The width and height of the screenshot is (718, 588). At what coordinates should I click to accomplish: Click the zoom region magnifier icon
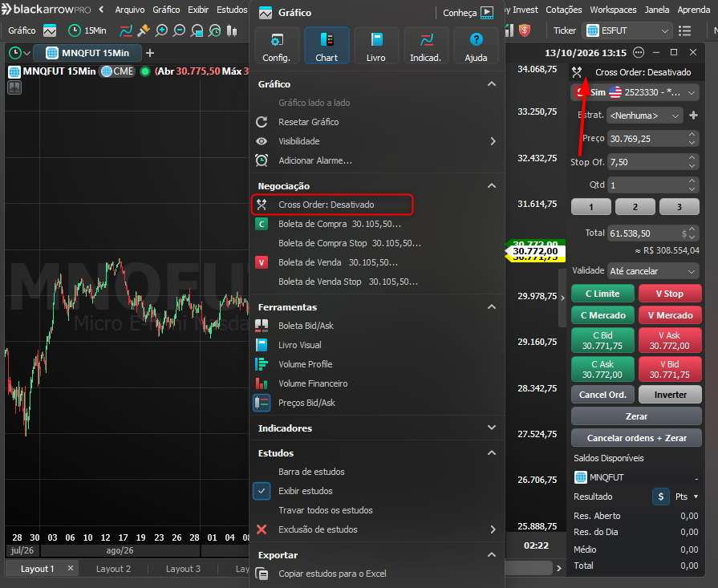tap(197, 30)
